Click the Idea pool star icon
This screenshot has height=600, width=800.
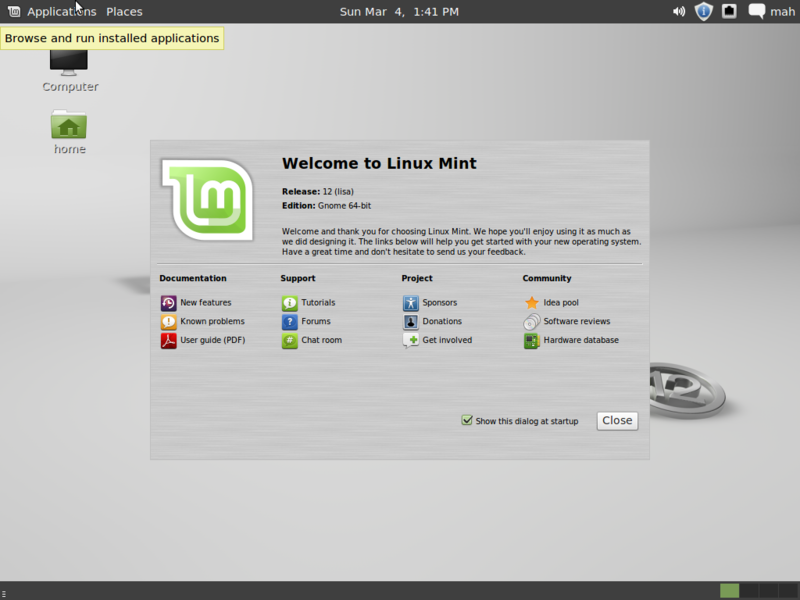coord(532,303)
